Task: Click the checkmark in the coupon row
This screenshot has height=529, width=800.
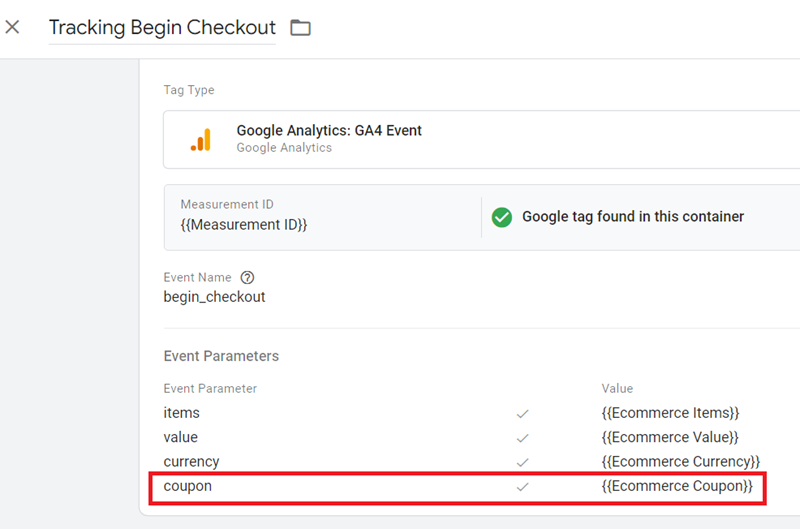Action: pyautogui.click(x=522, y=487)
